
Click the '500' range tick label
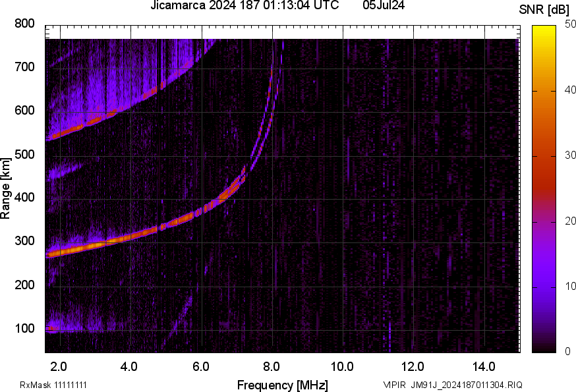pyautogui.click(x=24, y=154)
